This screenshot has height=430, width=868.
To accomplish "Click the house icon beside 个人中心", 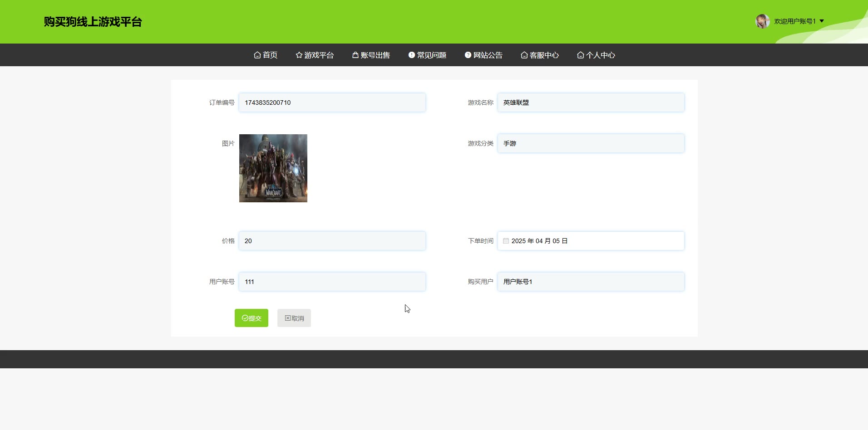I will (x=580, y=55).
